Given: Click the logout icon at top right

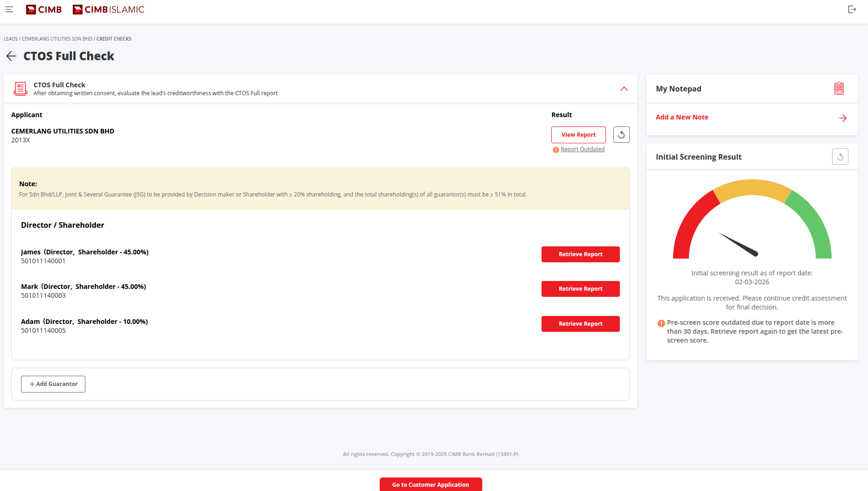Looking at the screenshot, I should coord(852,9).
